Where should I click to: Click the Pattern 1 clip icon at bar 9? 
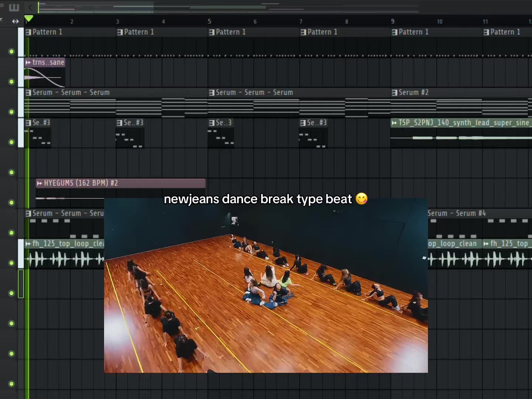(395, 32)
